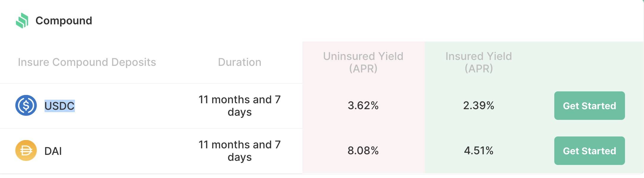Click the Uninsured Yield (APR) header

pyautogui.click(x=363, y=62)
